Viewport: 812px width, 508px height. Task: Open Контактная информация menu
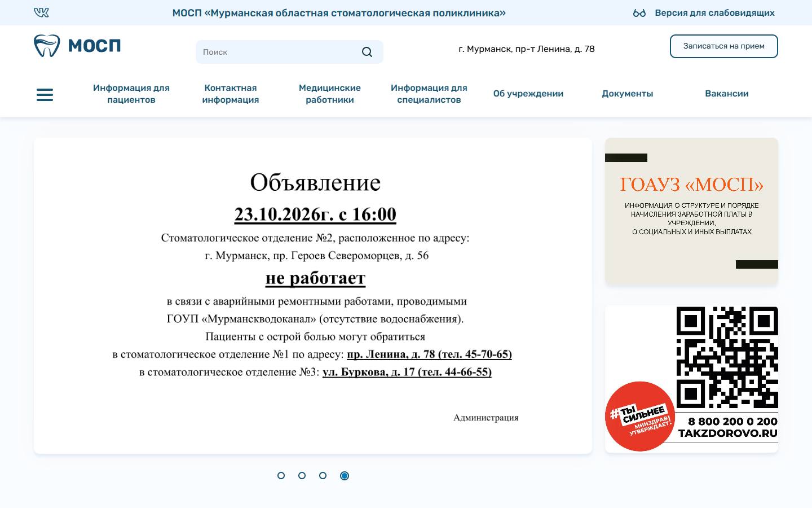(x=231, y=94)
